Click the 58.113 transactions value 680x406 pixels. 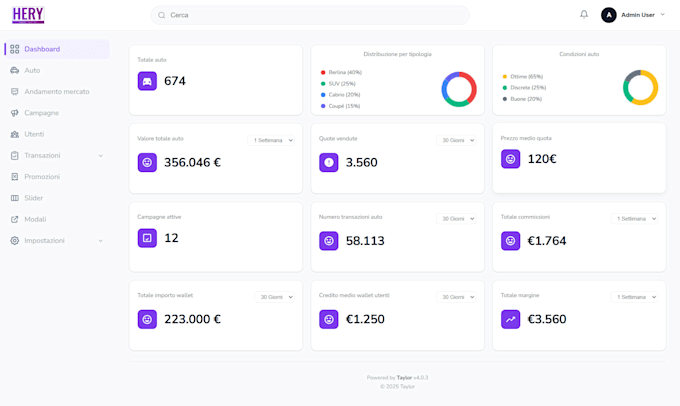pos(365,241)
